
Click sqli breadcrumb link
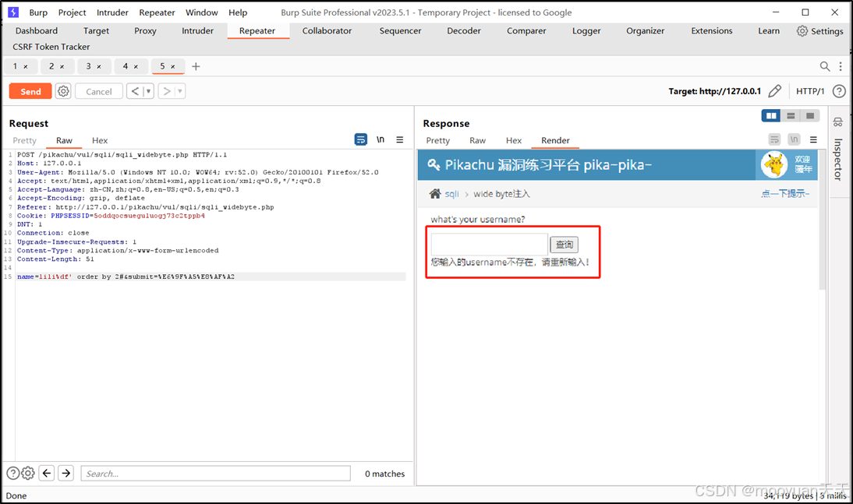[x=451, y=194]
